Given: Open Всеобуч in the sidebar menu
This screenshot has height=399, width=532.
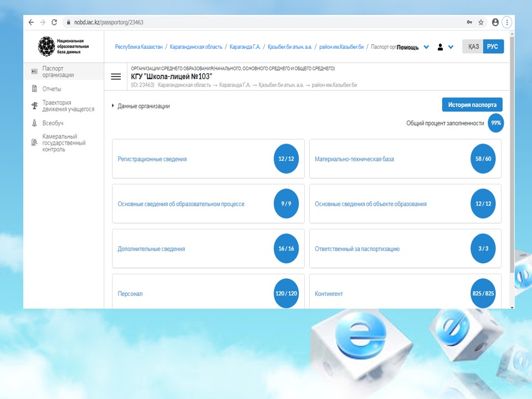Looking at the screenshot, I should tap(53, 123).
